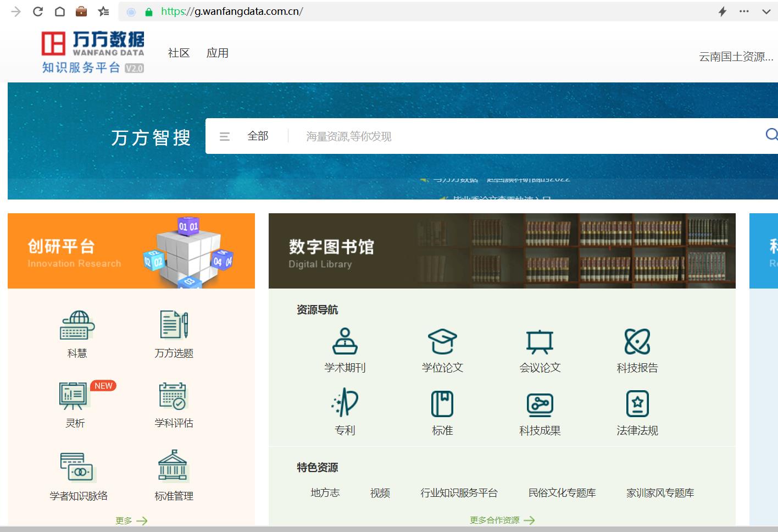Reload the page with refresh icon
Image resolution: width=778 pixels, height=532 pixels.
(x=38, y=12)
